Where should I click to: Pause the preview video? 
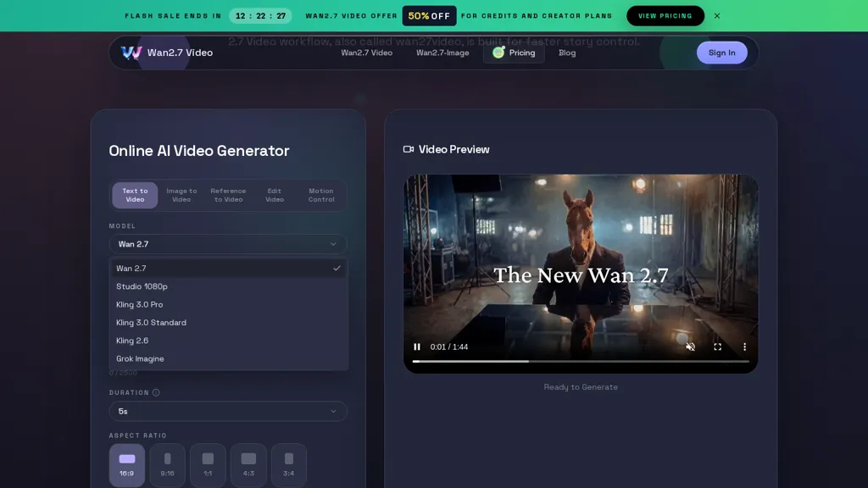pos(417,347)
